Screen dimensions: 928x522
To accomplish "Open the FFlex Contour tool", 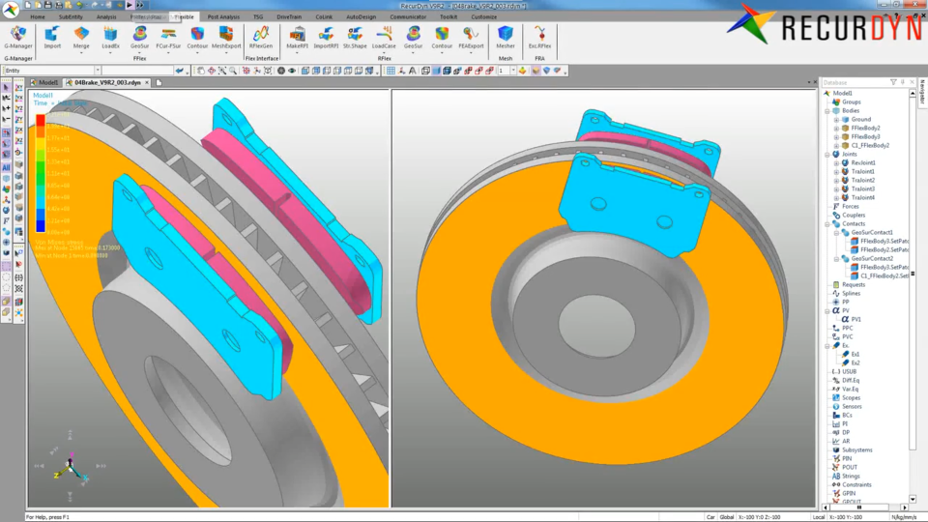I will click(197, 37).
